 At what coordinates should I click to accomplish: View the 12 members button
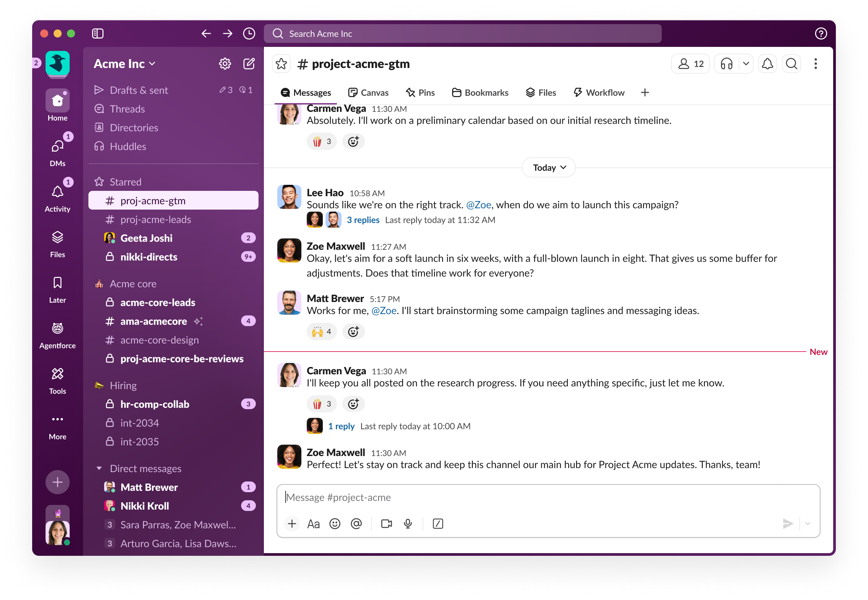pyautogui.click(x=690, y=64)
